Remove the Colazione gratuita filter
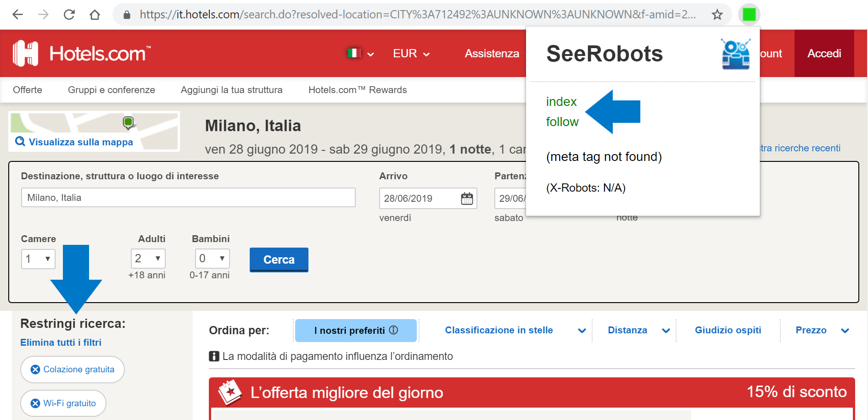The height and width of the screenshot is (420, 868). pos(73,370)
